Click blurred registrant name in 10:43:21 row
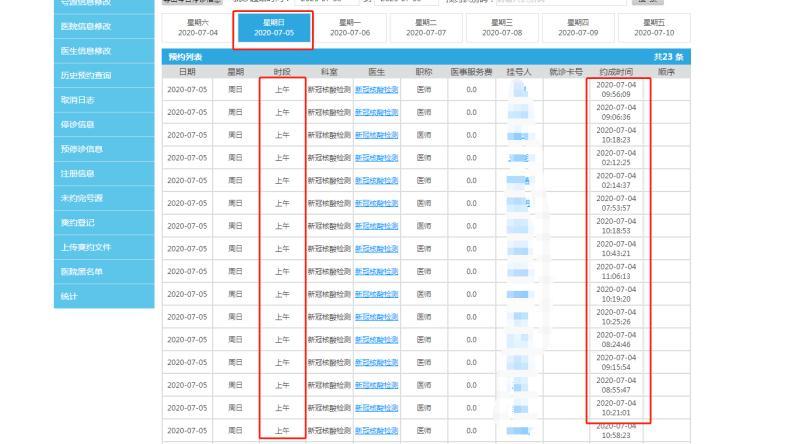The height and width of the screenshot is (444, 800). 518,249
